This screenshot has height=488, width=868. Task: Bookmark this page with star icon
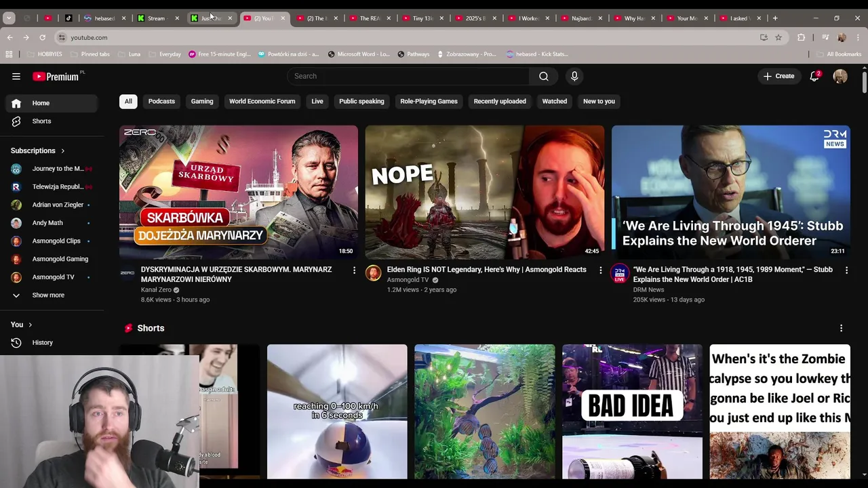point(778,37)
